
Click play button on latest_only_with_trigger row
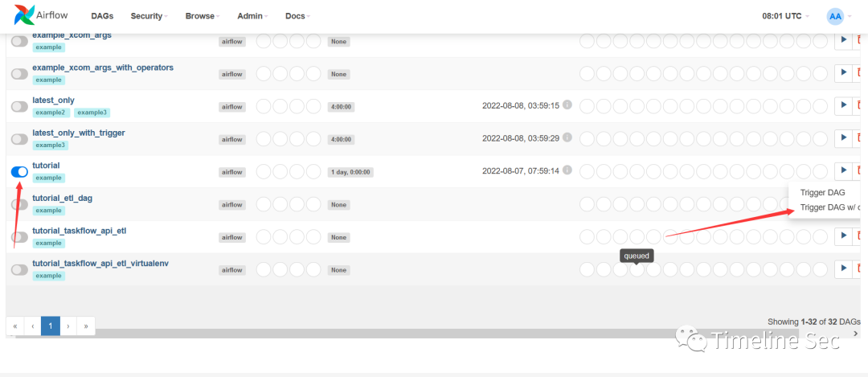point(844,137)
